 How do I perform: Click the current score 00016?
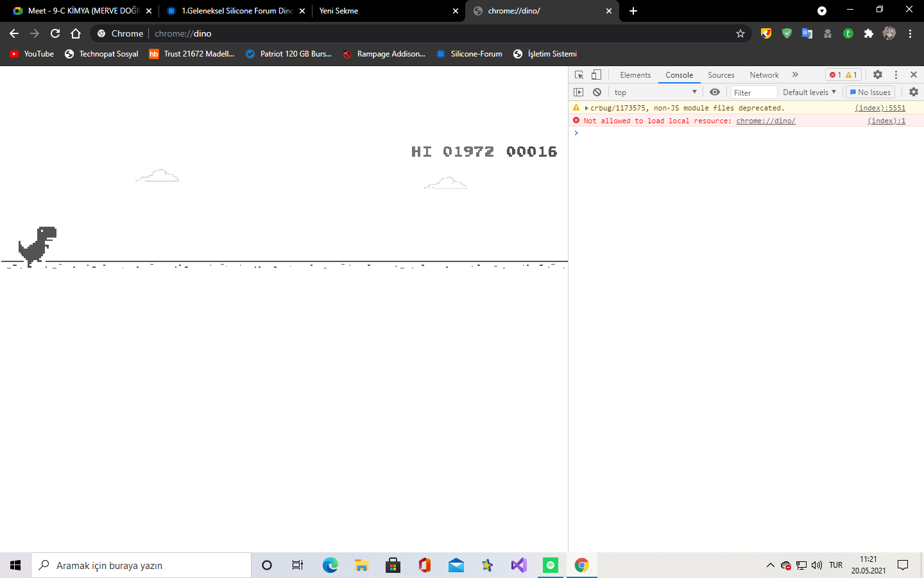(531, 152)
